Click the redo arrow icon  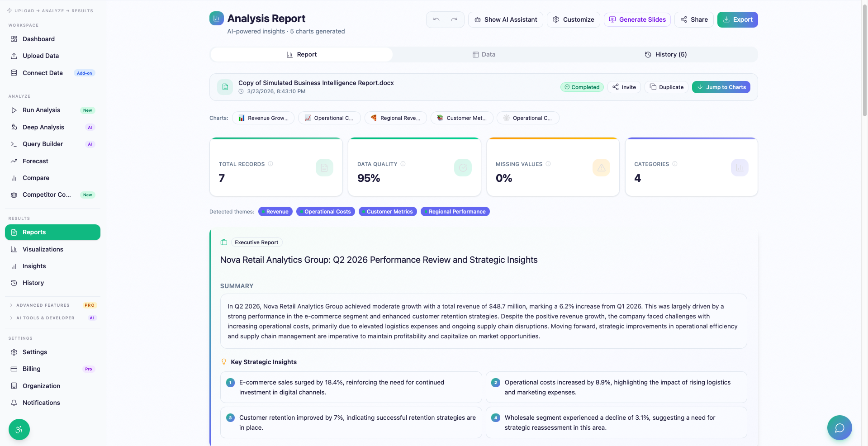(454, 19)
